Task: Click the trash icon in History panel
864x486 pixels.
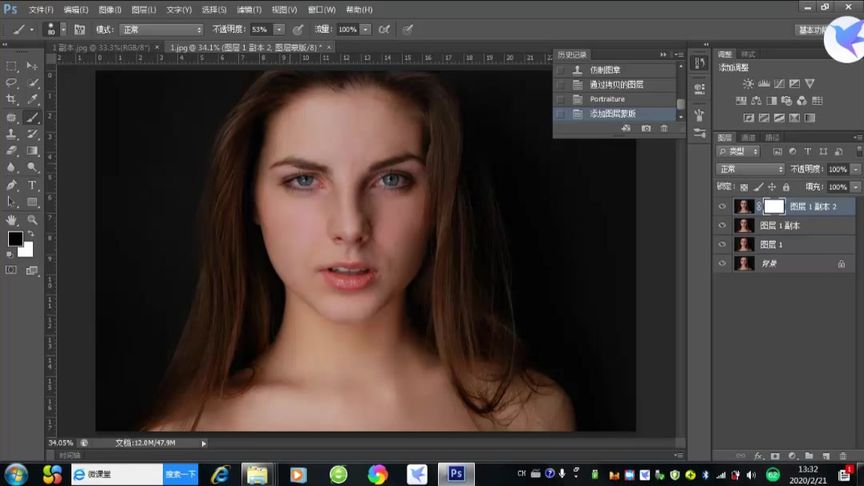Action: (x=665, y=129)
